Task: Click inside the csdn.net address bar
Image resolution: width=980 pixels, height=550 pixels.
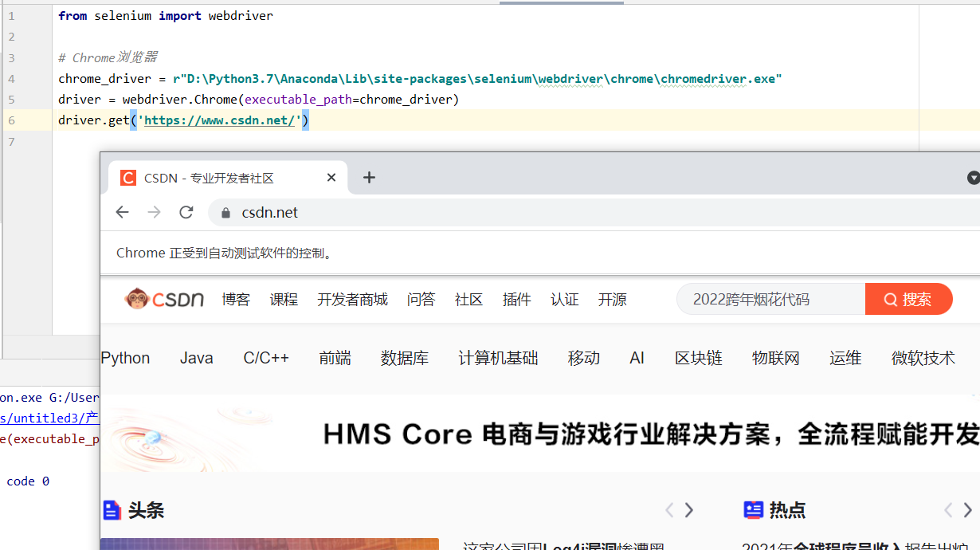Action: [269, 212]
